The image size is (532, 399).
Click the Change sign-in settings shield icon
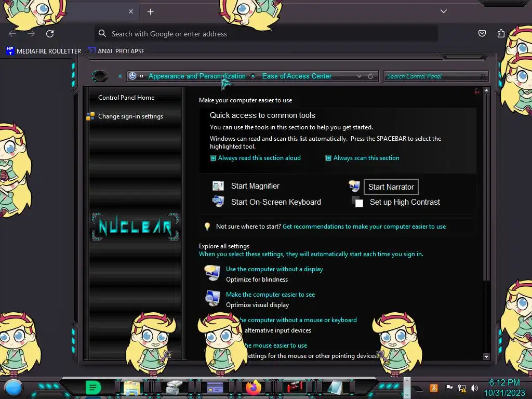coord(90,116)
